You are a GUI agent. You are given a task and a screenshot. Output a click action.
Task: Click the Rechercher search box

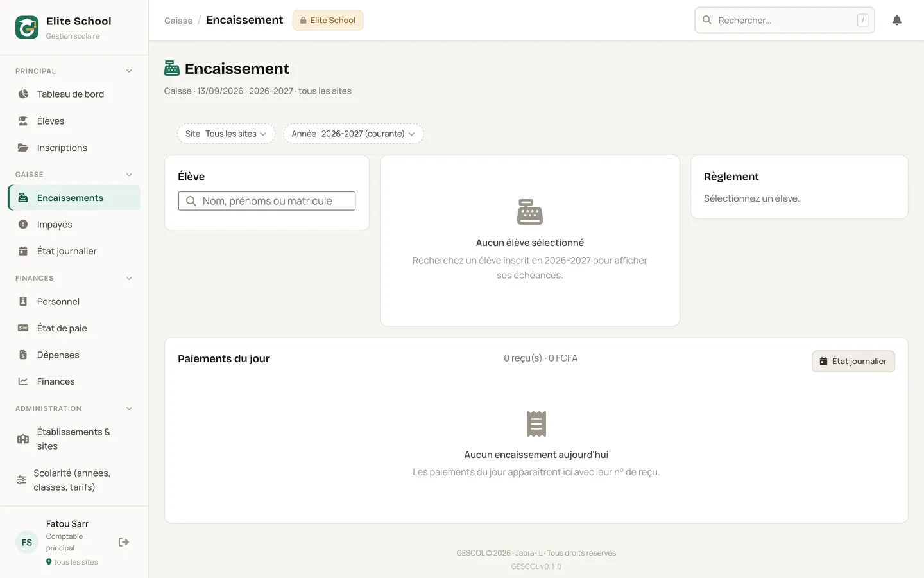point(785,21)
